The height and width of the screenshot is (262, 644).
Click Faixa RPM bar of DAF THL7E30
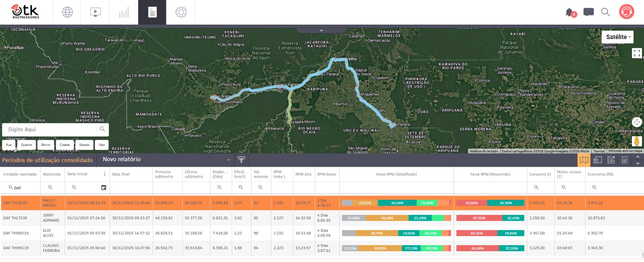click(x=396, y=218)
